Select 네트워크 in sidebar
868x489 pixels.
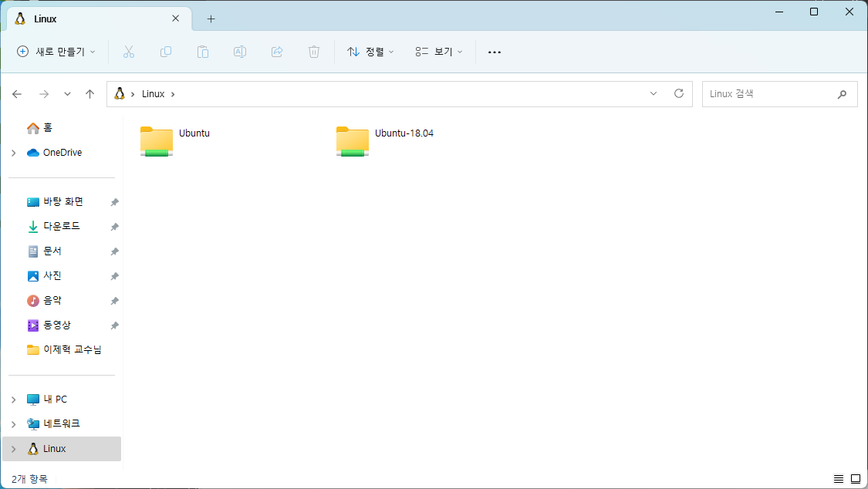(53, 423)
